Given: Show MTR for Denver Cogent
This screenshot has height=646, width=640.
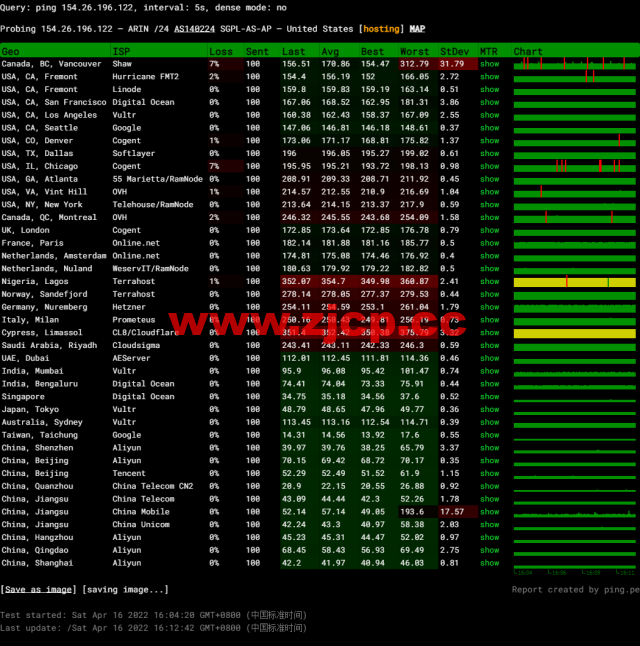Looking at the screenshot, I should (490, 140).
